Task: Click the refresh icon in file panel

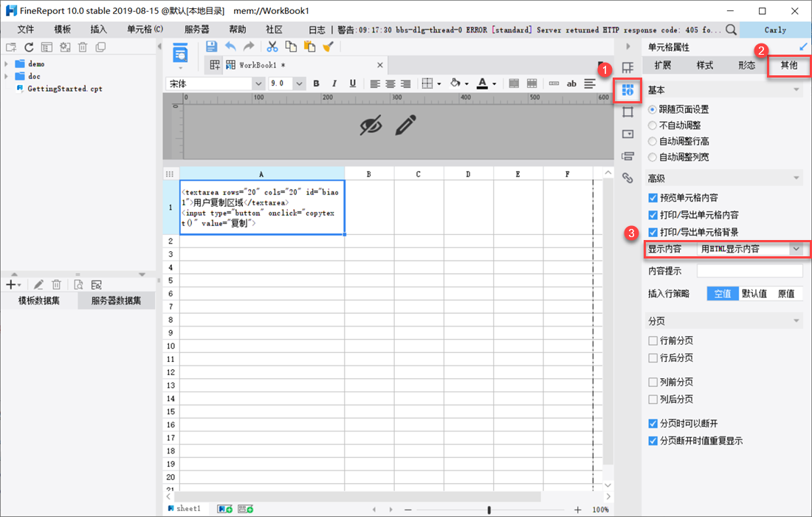Action: coord(29,47)
